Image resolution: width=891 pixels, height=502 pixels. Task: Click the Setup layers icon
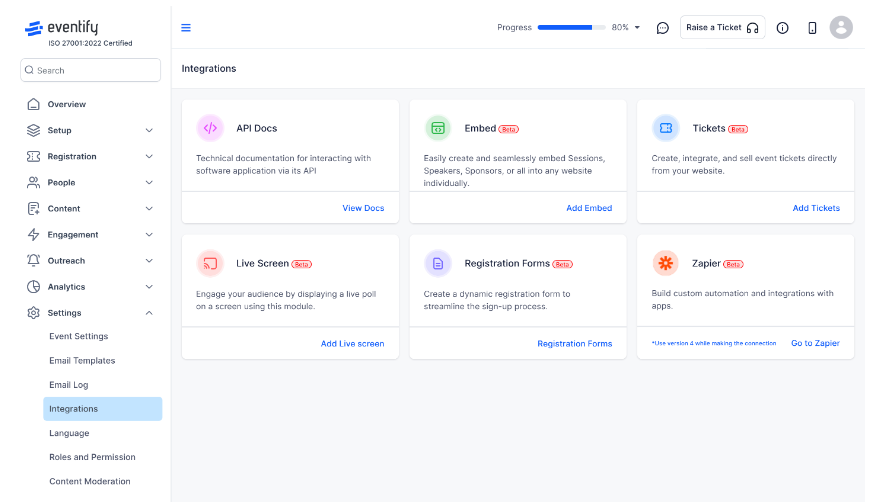click(x=34, y=130)
